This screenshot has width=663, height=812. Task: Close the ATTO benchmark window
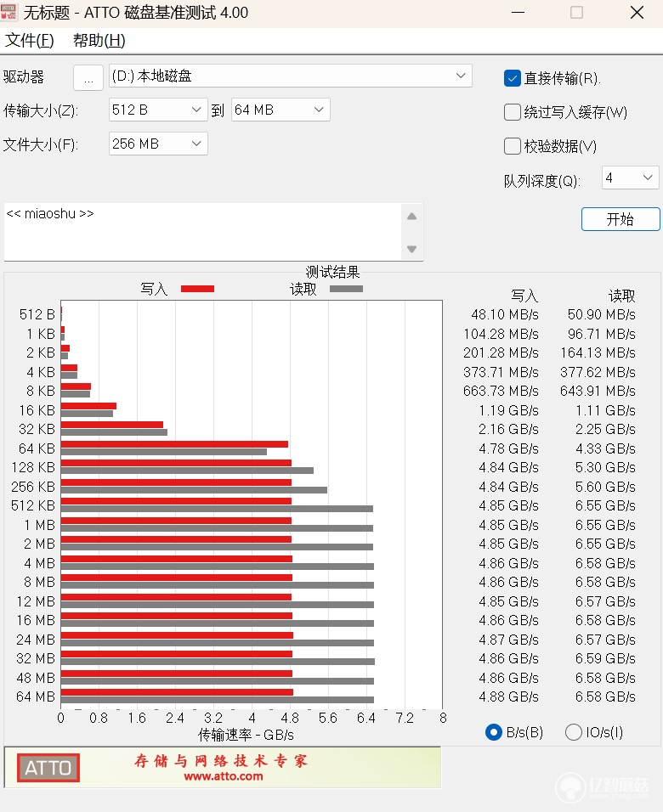coord(637,13)
